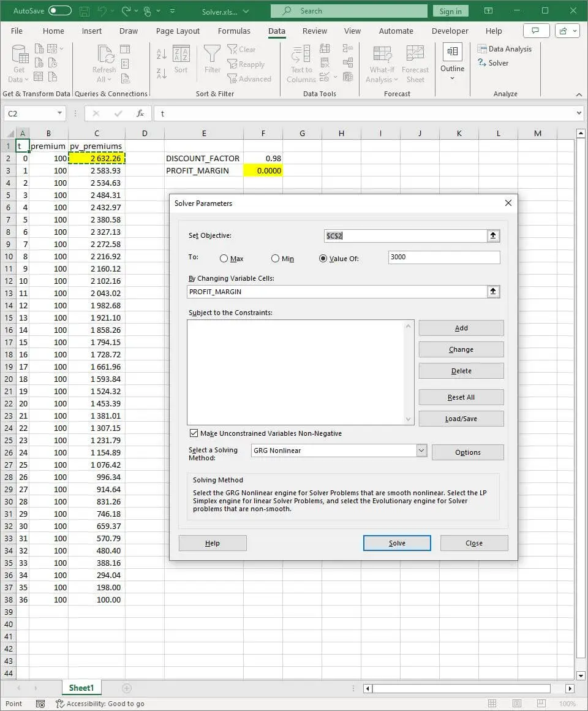Open the Forecast Sheet tool

(x=415, y=64)
